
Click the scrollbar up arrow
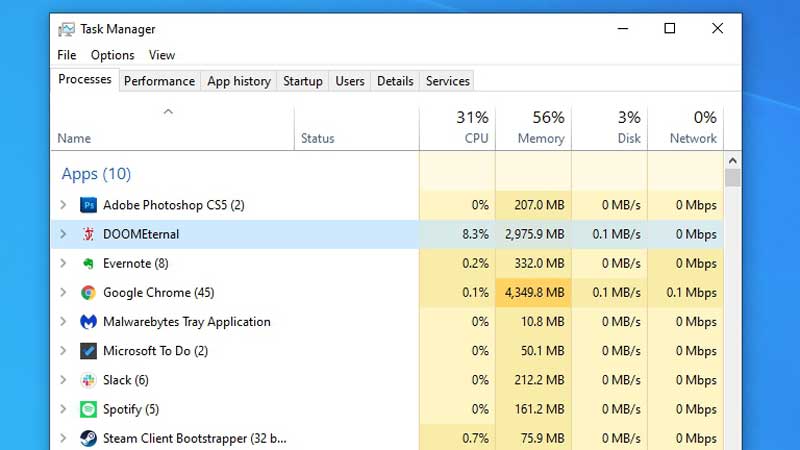732,160
